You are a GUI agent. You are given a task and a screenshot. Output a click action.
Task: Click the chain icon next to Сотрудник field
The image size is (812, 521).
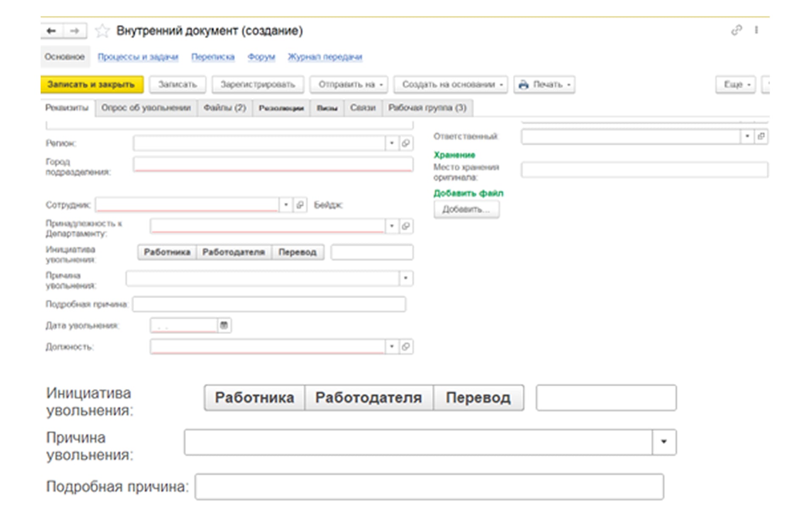300,205
